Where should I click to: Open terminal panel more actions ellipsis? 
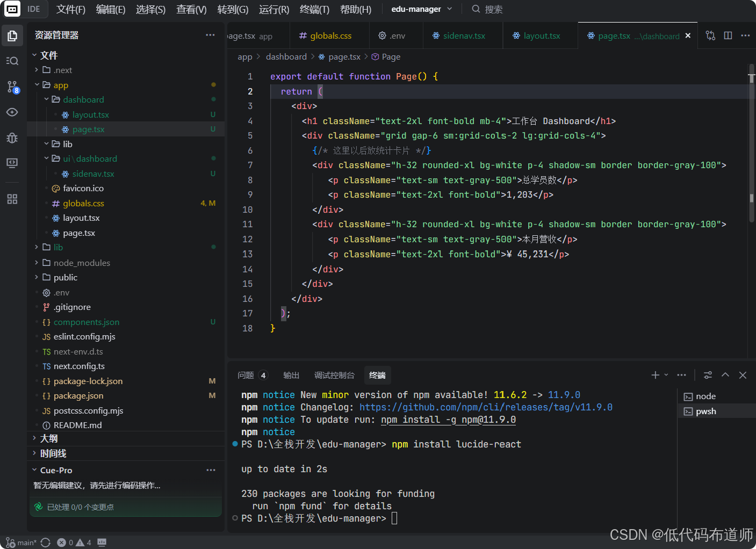pyautogui.click(x=681, y=375)
